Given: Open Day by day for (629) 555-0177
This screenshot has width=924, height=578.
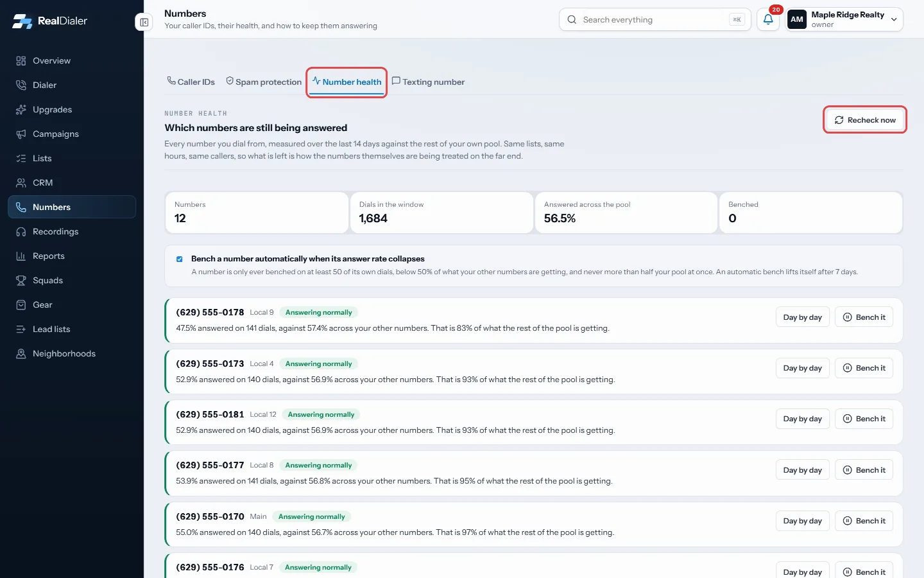Looking at the screenshot, I should tap(803, 470).
